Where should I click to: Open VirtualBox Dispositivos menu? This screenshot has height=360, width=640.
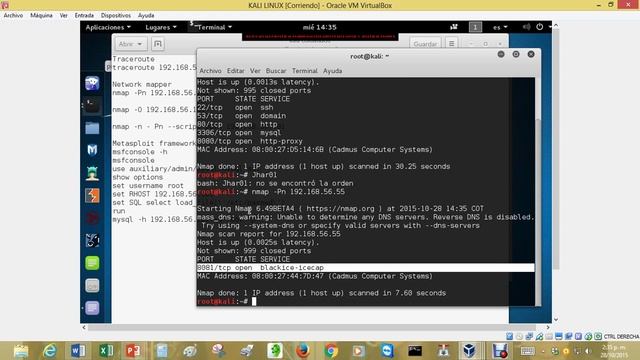click(x=116, y=15)
